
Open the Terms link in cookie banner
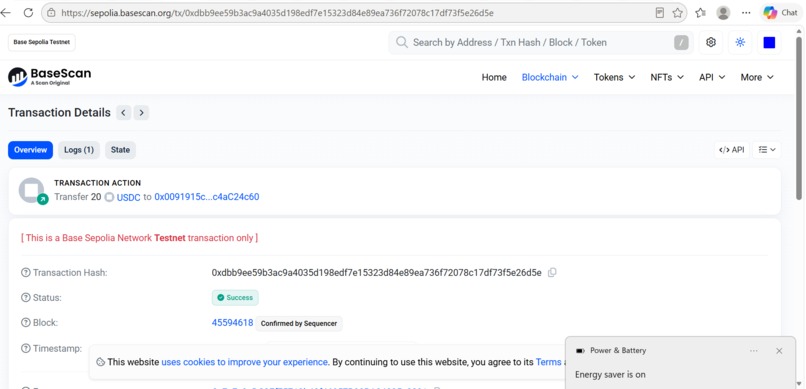point(548,362)
